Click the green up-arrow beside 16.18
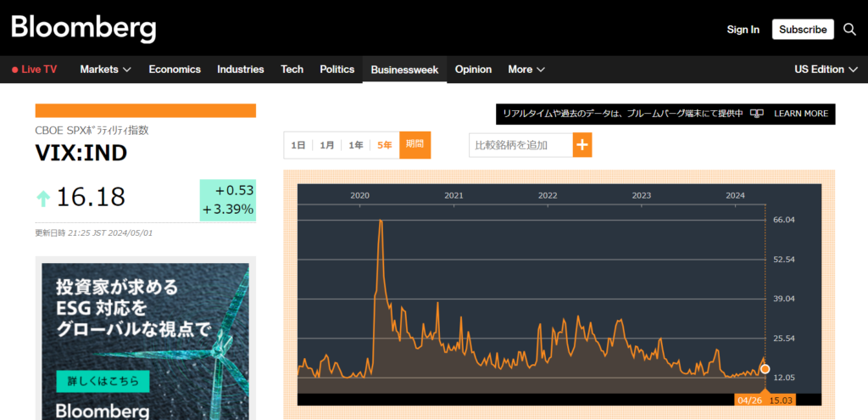 [43, 199]
